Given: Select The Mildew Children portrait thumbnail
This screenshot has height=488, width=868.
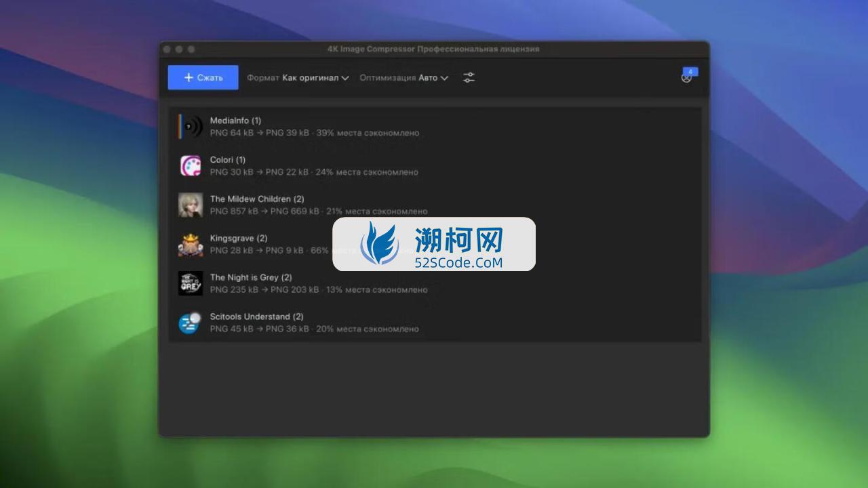Looking at the screenshot, I should 191,205.
